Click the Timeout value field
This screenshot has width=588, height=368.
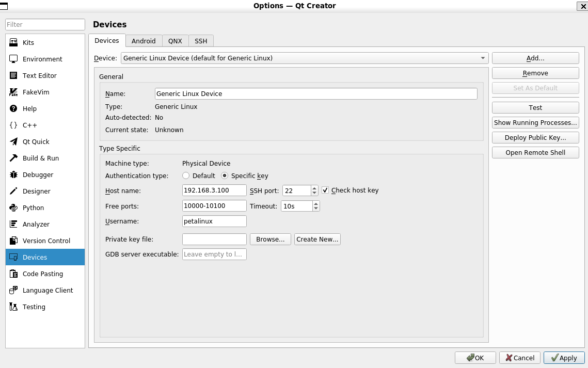(x=297, y=206)
